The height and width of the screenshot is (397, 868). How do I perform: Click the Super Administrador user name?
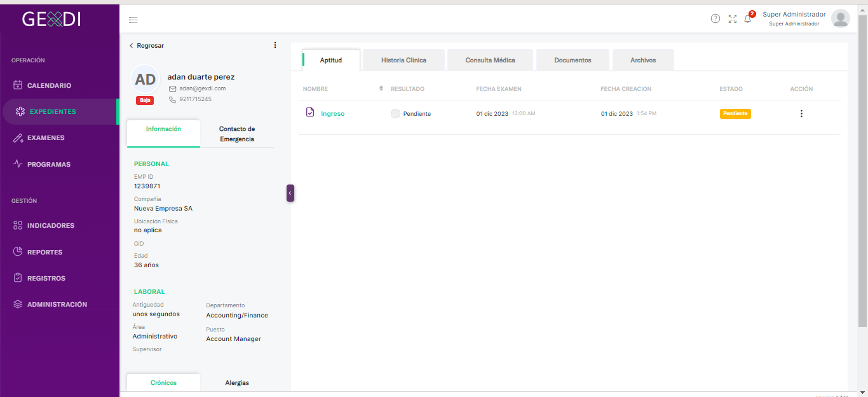(794, 14)
